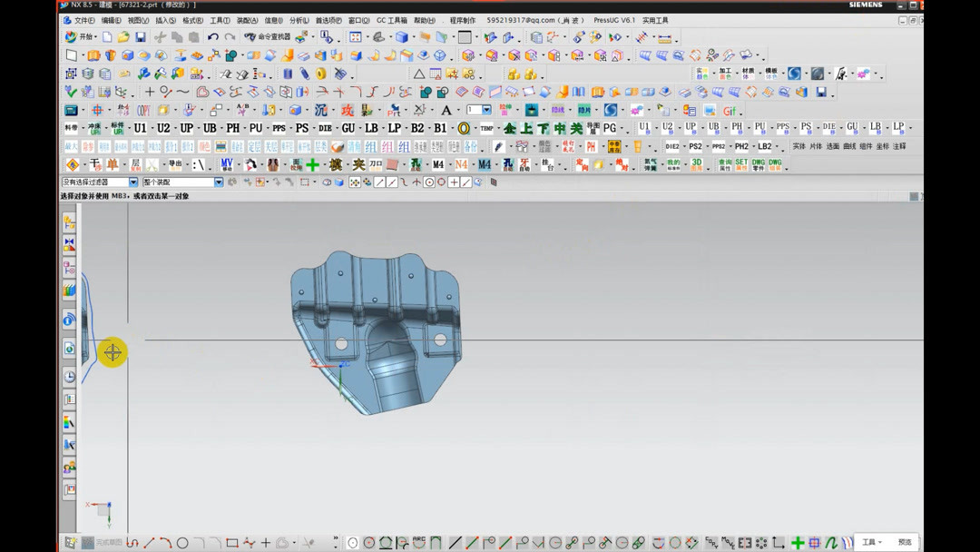Click the PH toolbar icon in the first die row
980x552 pixels.
[233, 128]
